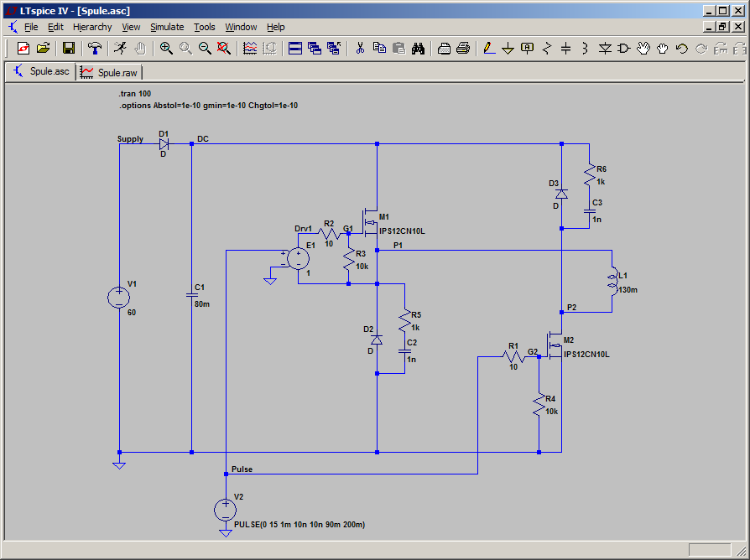Click the Run simulation icon
Image resolution: width=750 pixels, height=560 pixels.
click(122, 48)
